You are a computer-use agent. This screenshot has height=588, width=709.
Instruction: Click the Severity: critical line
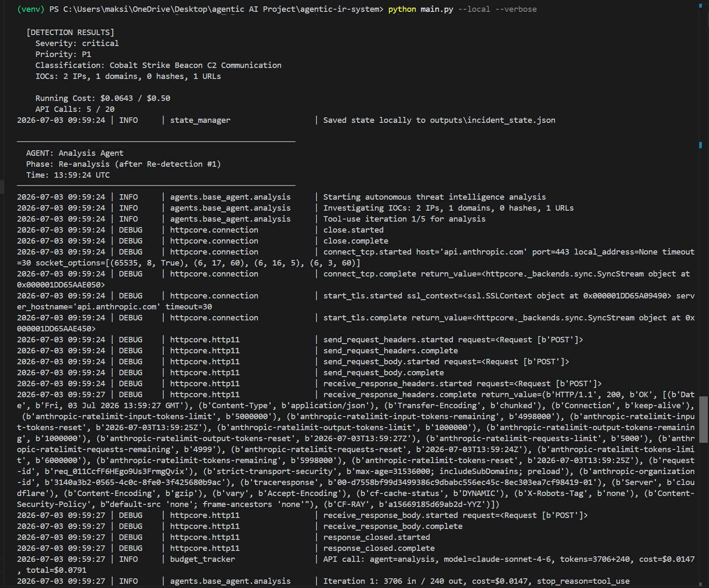pyautogui.click(x=77, y=43)
